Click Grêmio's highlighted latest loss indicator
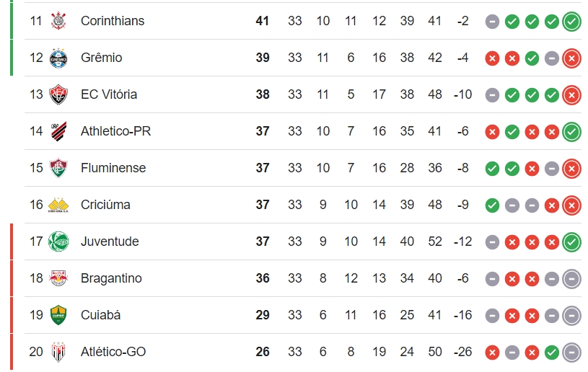 571,58
